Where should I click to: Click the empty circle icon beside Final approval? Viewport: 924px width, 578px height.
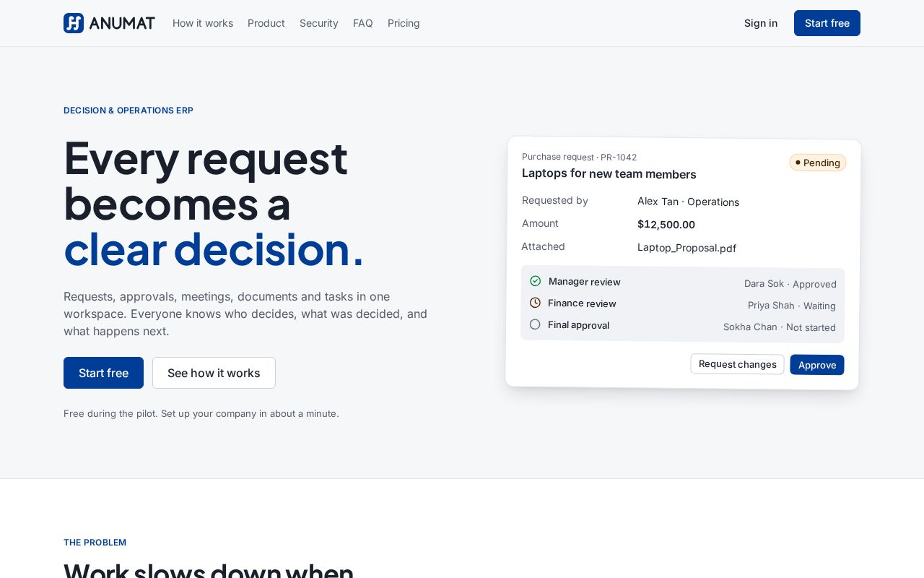535,324
